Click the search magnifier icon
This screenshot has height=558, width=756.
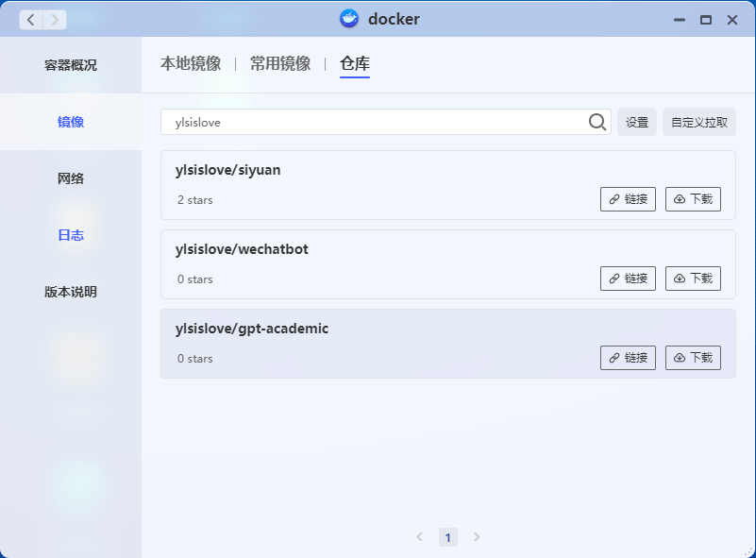point(597,122)
